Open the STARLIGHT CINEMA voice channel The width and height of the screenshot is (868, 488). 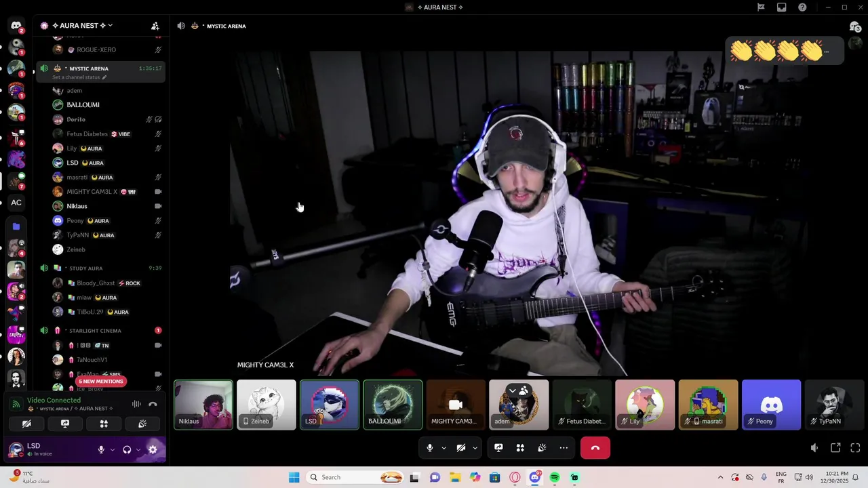point(101,331)
